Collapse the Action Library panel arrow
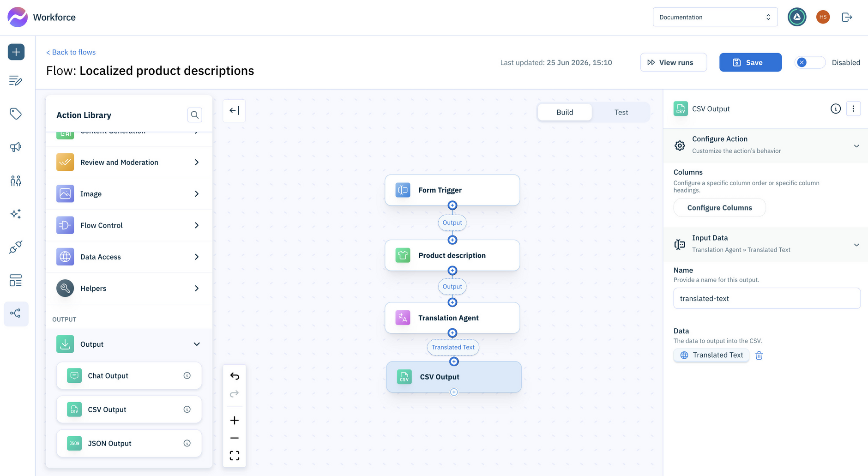 coord(234,111)
